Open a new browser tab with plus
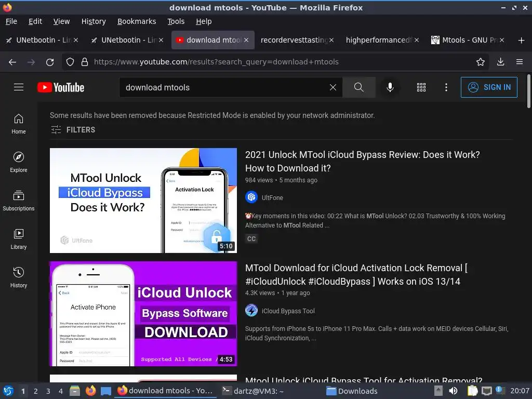This screenshot has width=532, height=399. (x=522, y=41)
